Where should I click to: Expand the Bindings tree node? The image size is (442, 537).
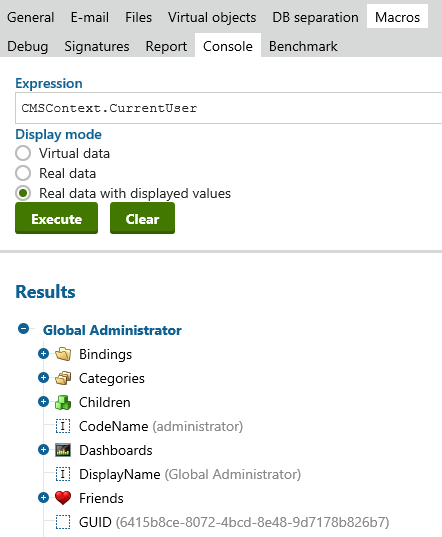43,353
